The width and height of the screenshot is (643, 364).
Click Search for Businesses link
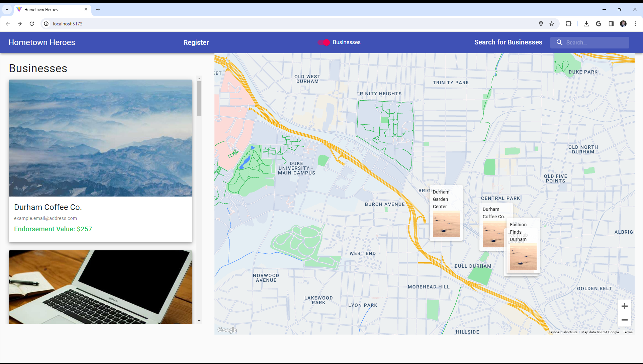(508, 42)
